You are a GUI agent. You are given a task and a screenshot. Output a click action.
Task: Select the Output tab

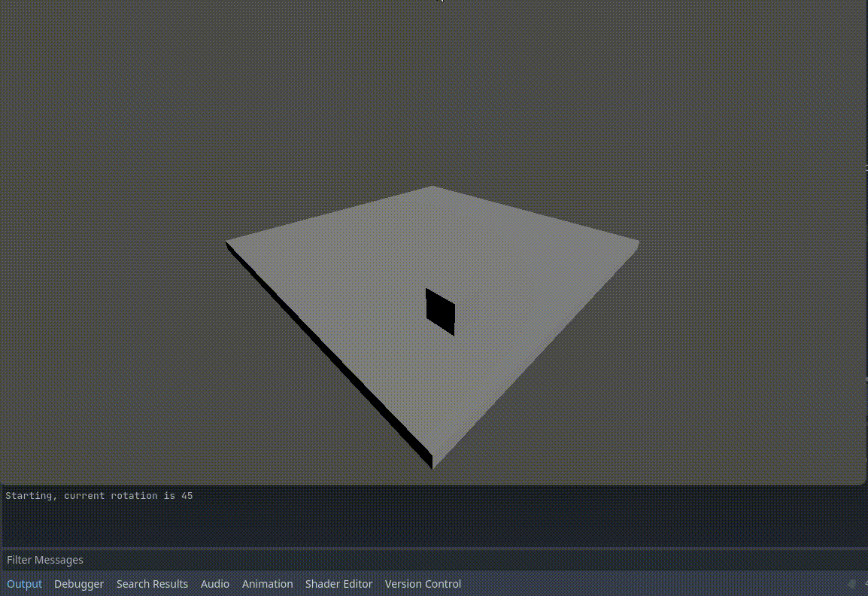pos(24,584)
